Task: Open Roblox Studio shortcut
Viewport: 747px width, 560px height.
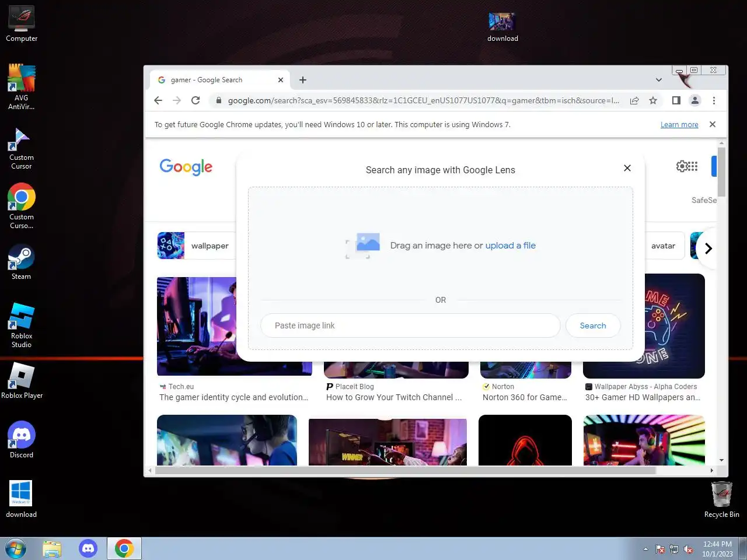Action: [22, 325]
